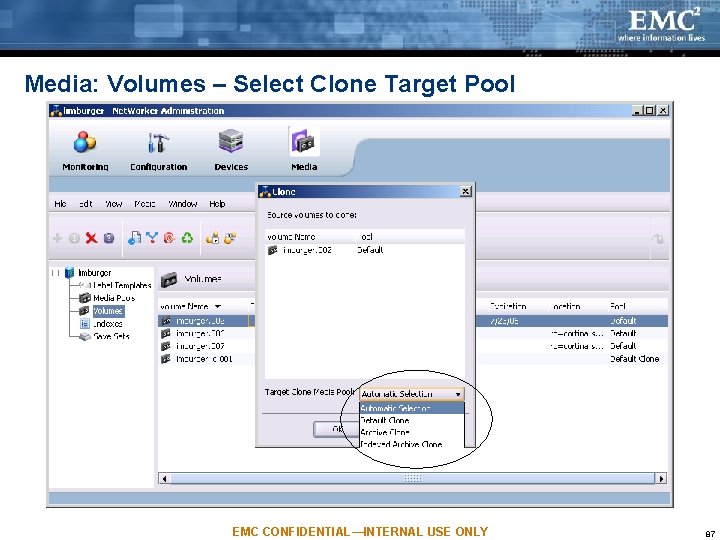Click the Pool column header in volumes table

point(638,306)
